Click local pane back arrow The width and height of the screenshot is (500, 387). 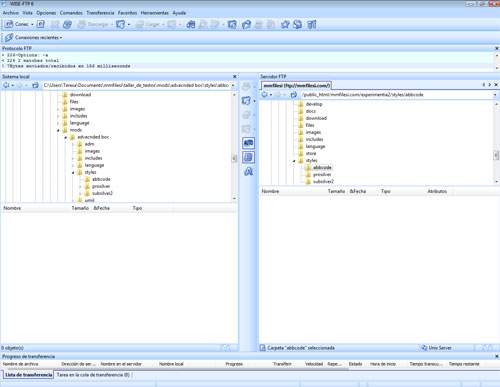point(6,85)
